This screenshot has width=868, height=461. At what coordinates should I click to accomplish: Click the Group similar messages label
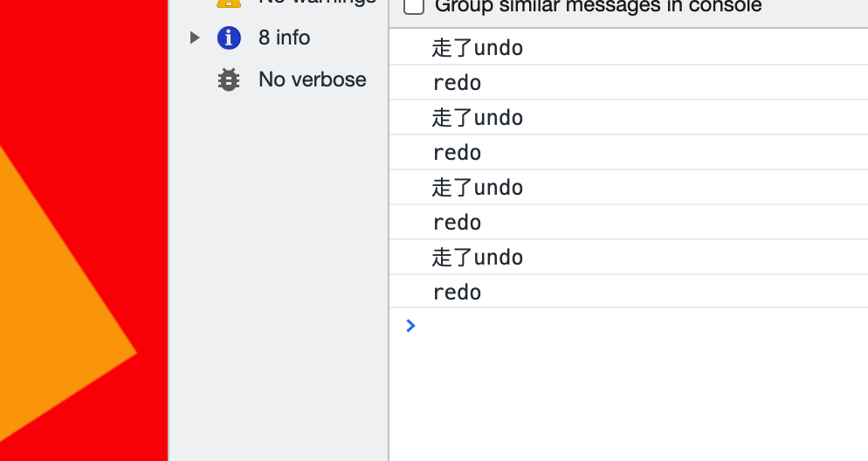598,6
